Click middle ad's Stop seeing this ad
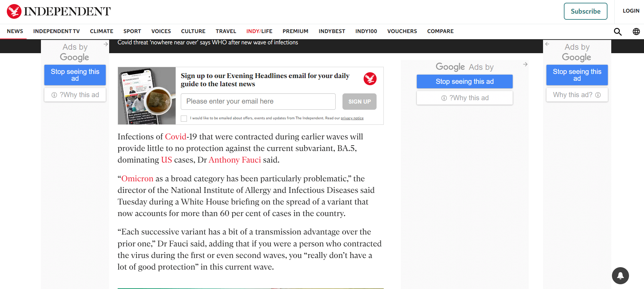The height and width of the screenshot is (289, 644). click(x=464, y=81)
